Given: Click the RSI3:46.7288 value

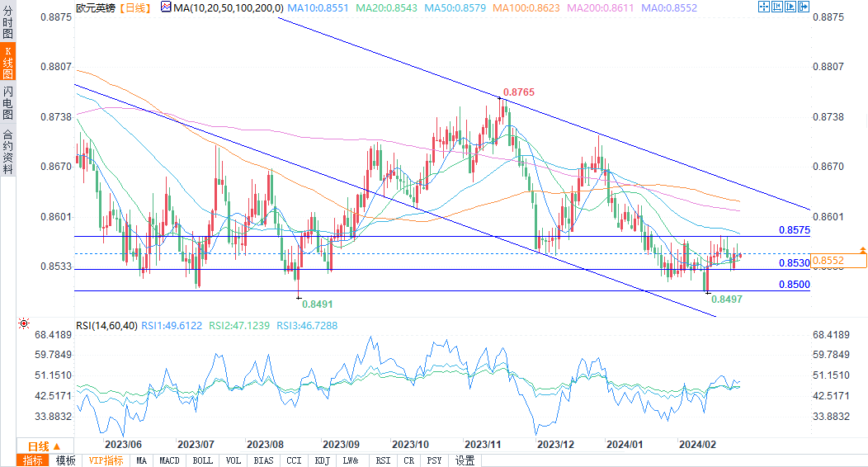Looking at the screenshot, I should (307, 325).
